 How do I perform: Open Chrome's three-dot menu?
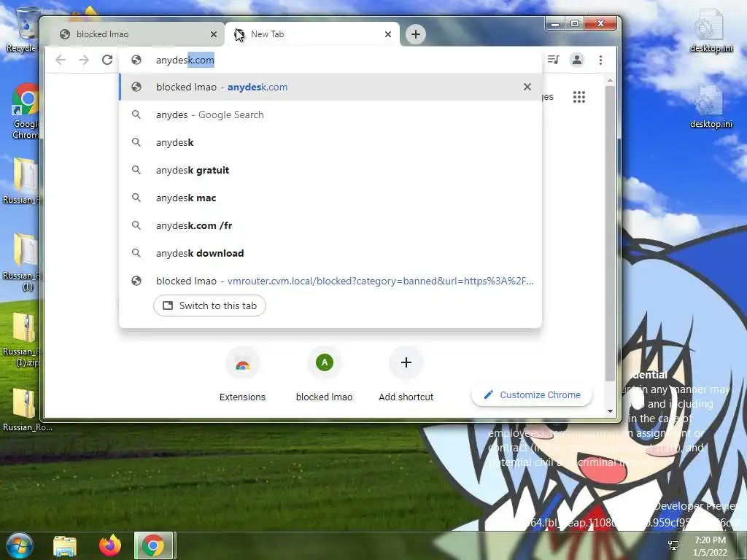[601, 60]
